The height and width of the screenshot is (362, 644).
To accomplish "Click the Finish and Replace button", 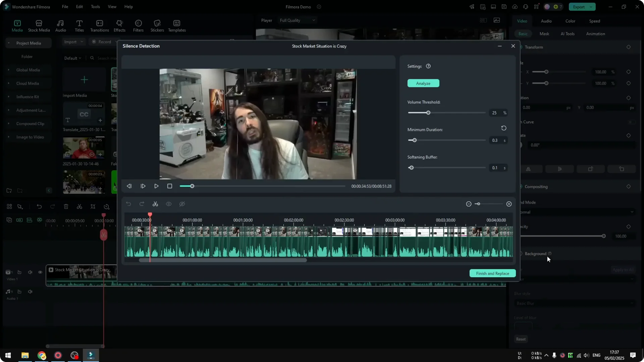I will 492,273.
